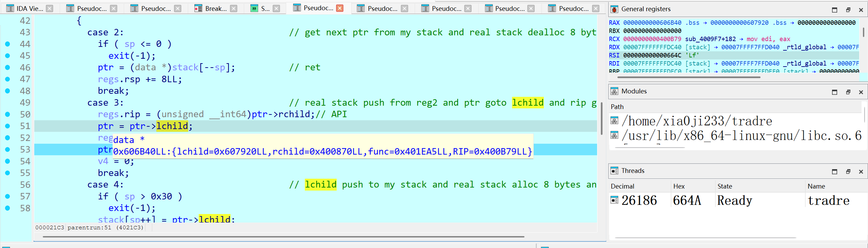868x248 pixels.
Task: Close the Breakpoints tab
Action: tap(234, 8)
